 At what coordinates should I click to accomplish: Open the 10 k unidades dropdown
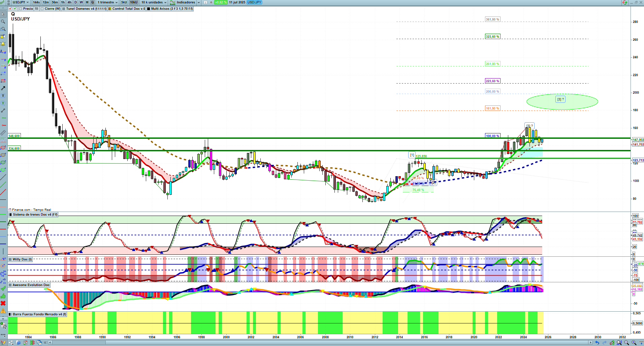click(154, 2)
